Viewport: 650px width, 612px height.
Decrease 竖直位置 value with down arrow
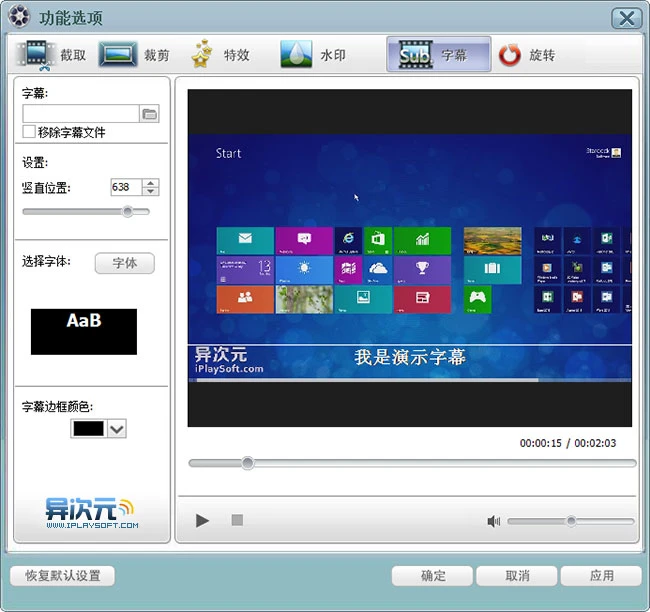click(150, 191)
